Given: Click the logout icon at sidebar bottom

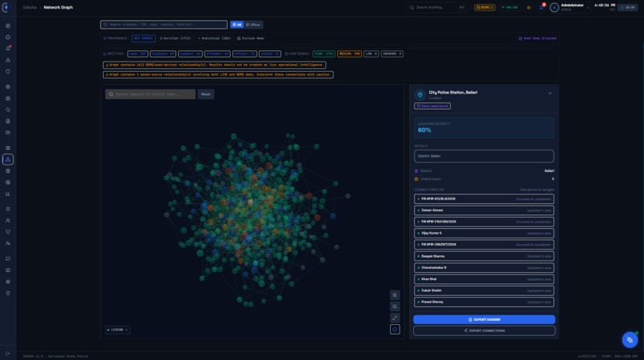Looking at the screenshot, I should [8, 354].
